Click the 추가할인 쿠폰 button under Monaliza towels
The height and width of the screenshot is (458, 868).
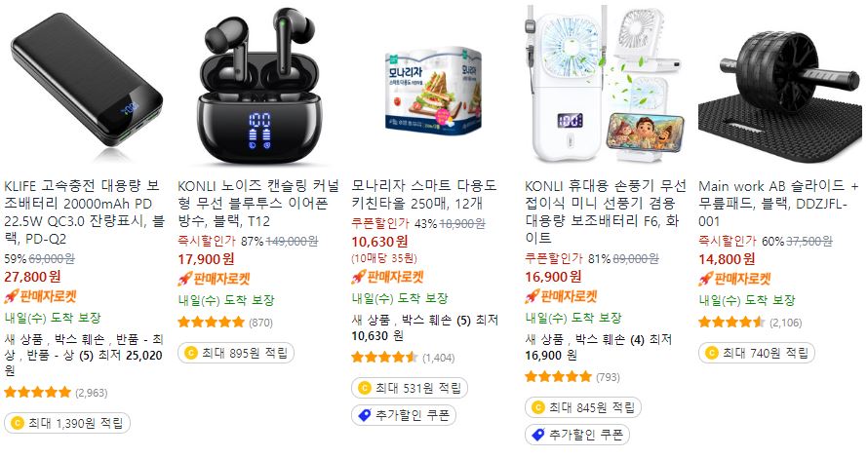coord(404,415)
